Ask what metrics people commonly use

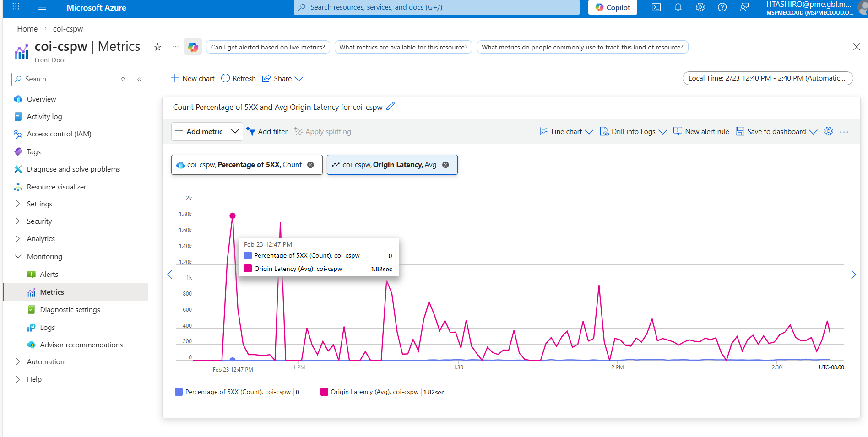(582, 47)
